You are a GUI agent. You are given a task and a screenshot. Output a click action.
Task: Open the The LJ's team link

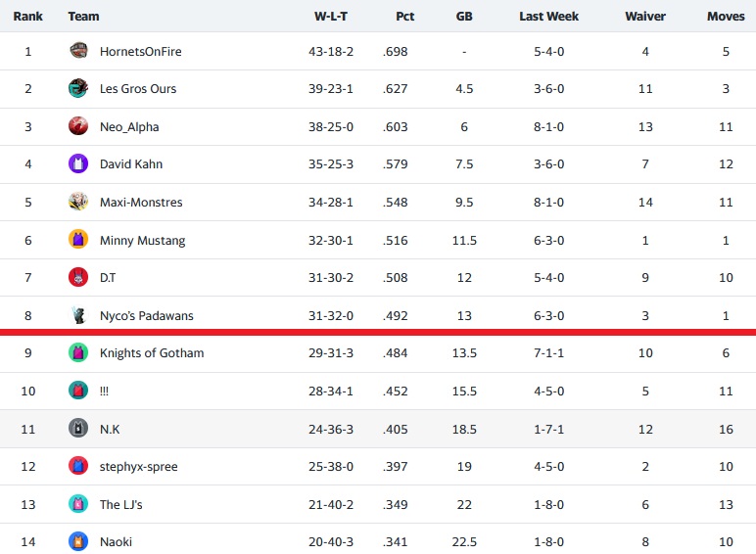click(x=121, y=504)
